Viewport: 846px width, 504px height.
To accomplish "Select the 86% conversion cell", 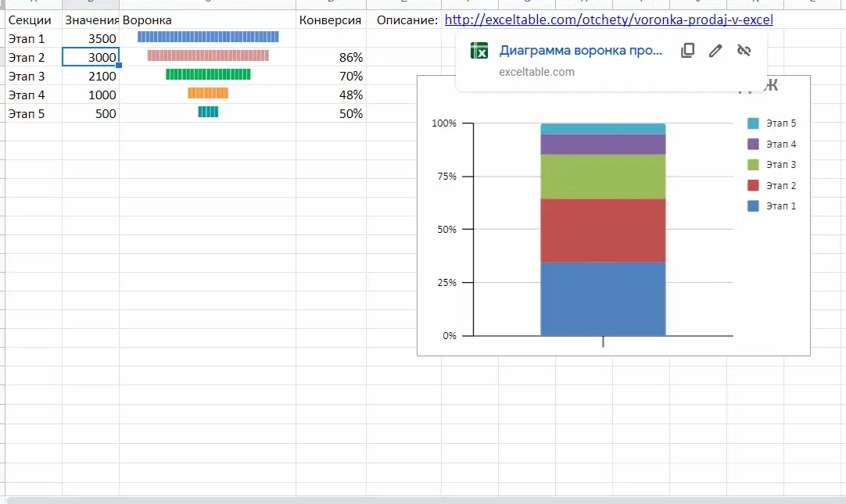I will [331, 57].
